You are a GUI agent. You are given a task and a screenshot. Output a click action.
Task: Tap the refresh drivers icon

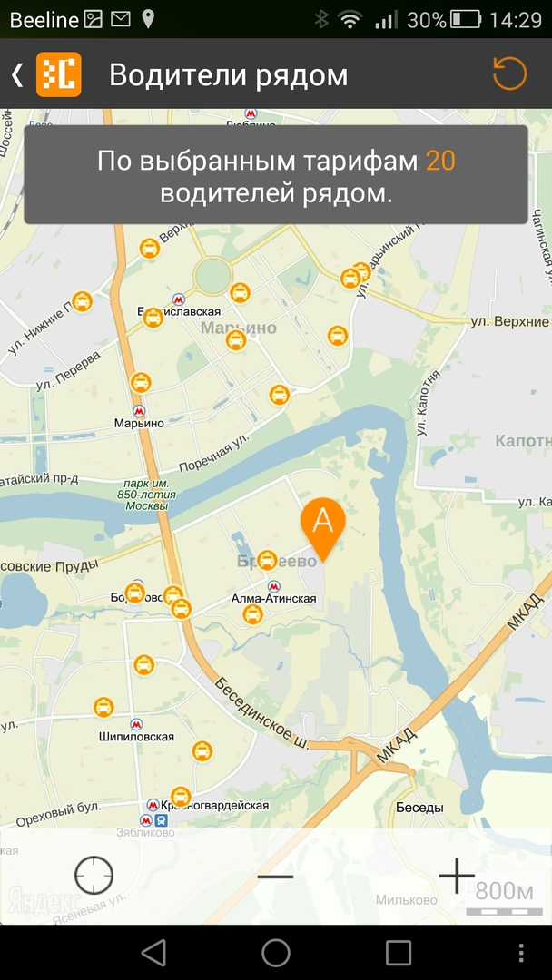(509, 74)
